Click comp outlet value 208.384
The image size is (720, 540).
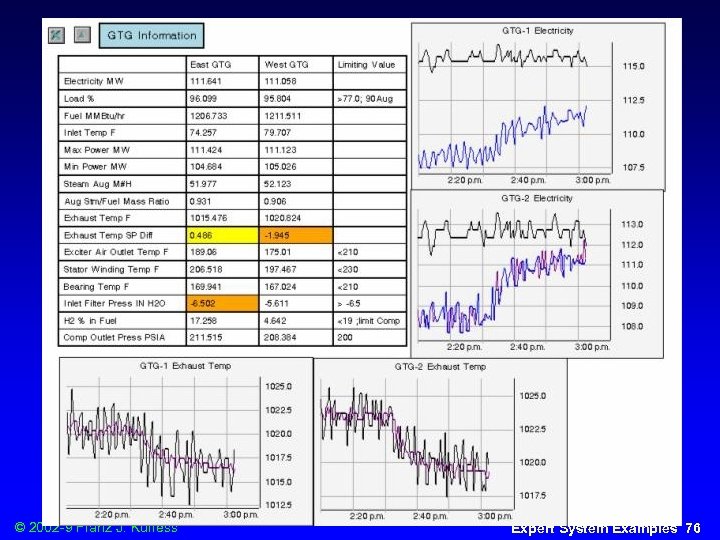click(x=280, y=338)
